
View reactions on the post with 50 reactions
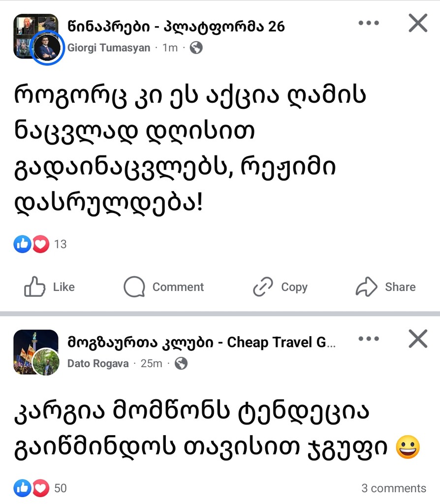point(40,488)
